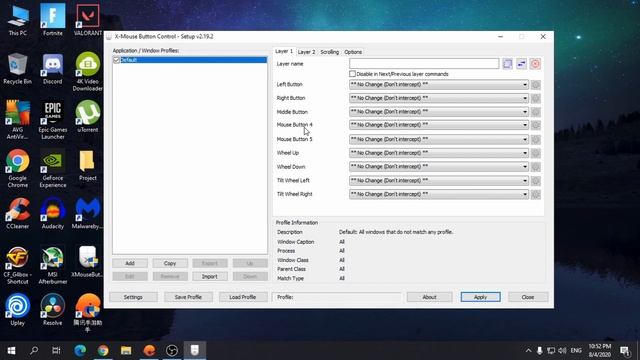This screenshot has height=360, width=640.
Task: Click the red reset layer icon
Action: 535,64
